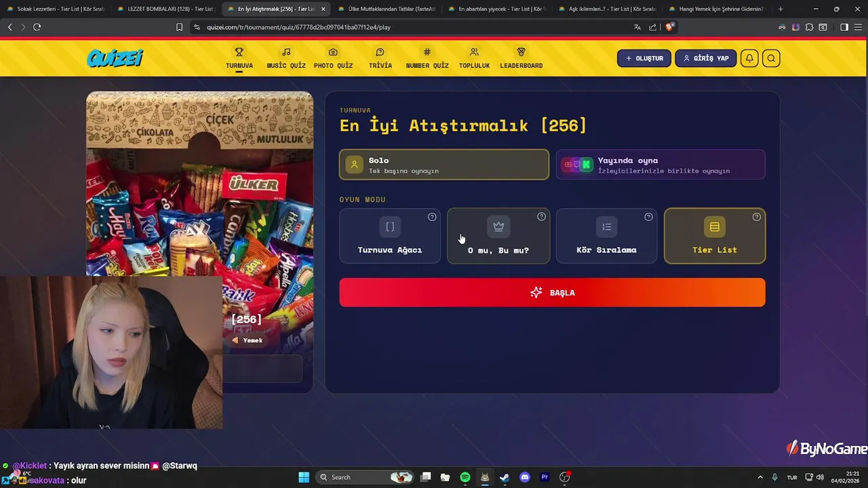Click the share page icon
This screenshot has height=488, width=868.
pos(652,27)
